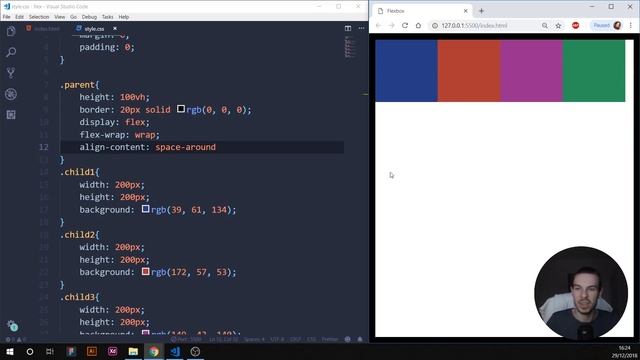Open OBS Studio from the taskbar
Image resolution: width=640 pixels, height=360 pixels.
(195, 351)
